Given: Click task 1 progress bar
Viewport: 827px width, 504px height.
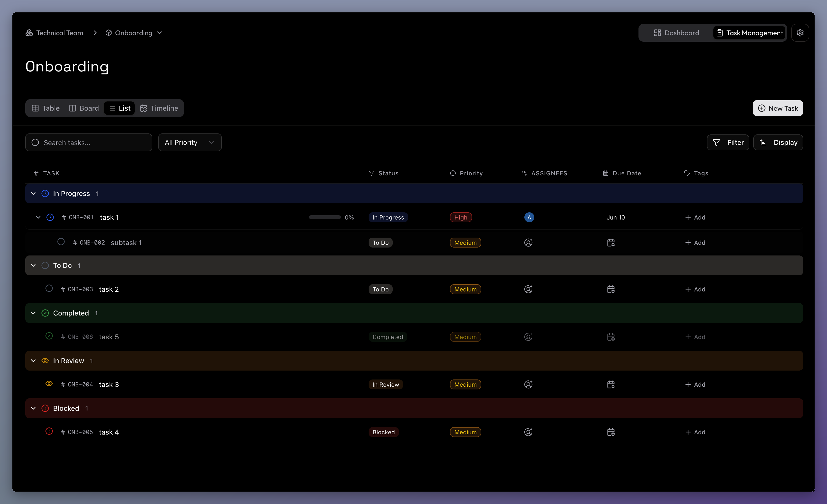Looking at the screenshot, I should click(x=324, y=218).
